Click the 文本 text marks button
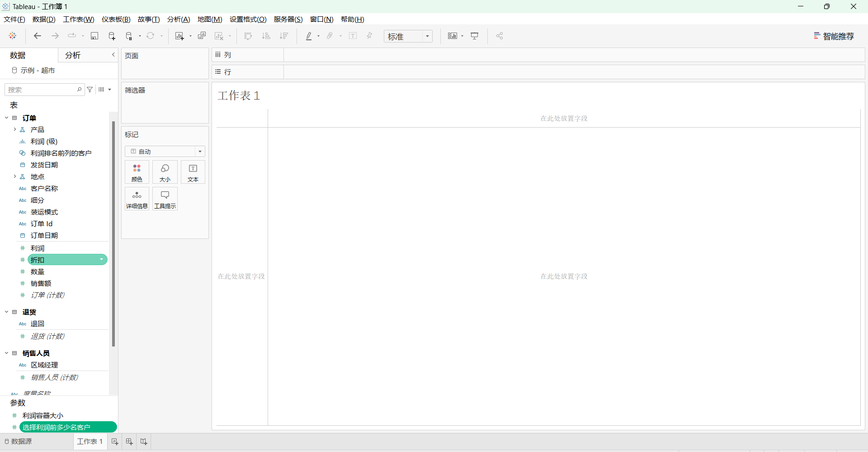Screen dimensions: 868x452 pyautogui.click(x=193, y=172)
